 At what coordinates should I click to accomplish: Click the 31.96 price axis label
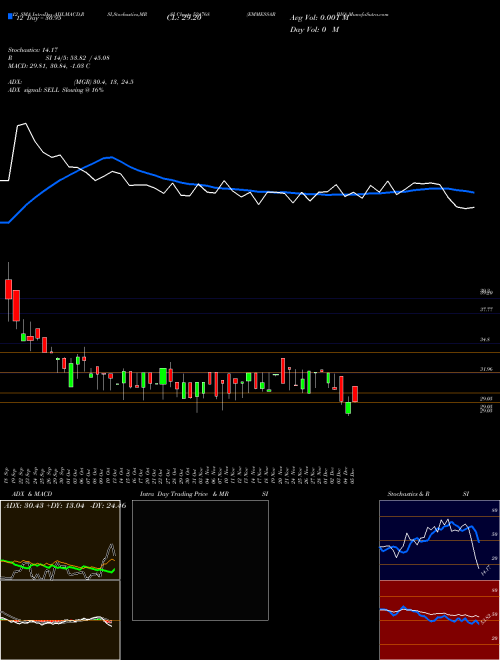point(486,369)
